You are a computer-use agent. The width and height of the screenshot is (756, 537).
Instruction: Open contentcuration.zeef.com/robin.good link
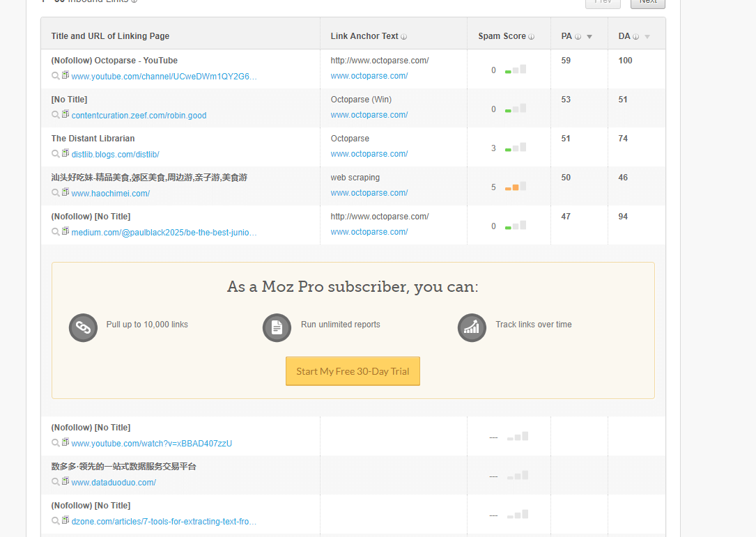[139, 115]
